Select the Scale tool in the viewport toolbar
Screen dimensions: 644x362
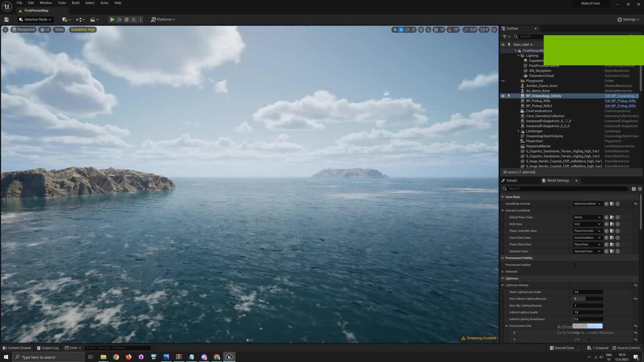(x=414, y=29)
